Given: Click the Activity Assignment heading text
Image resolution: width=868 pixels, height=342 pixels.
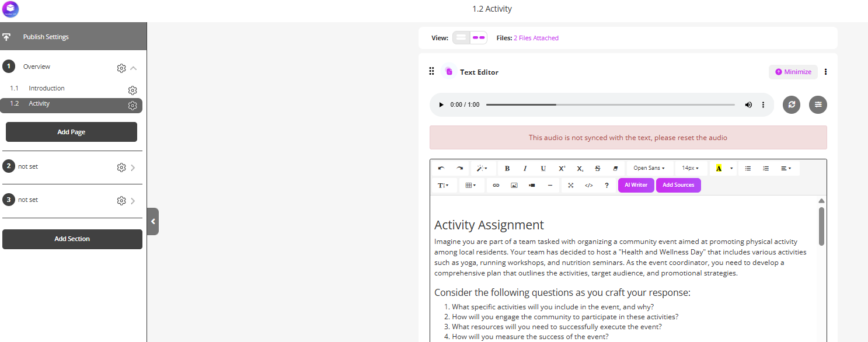Looking at the screenshot, I should point(489,225).
